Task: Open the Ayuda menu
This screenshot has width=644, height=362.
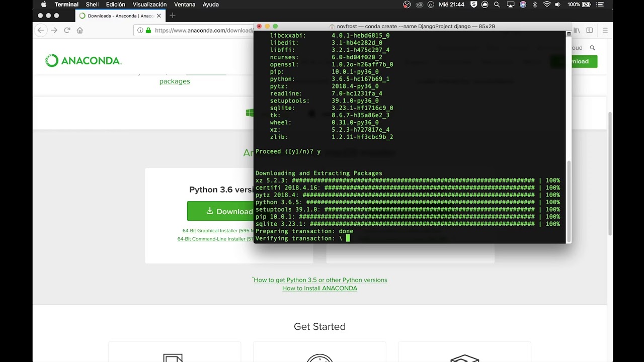Action: point(210,5)
